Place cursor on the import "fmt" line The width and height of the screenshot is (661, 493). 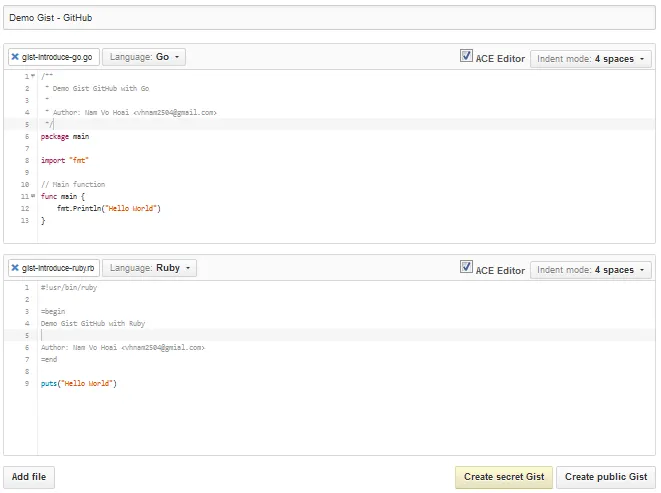click(x=66, y=160)
